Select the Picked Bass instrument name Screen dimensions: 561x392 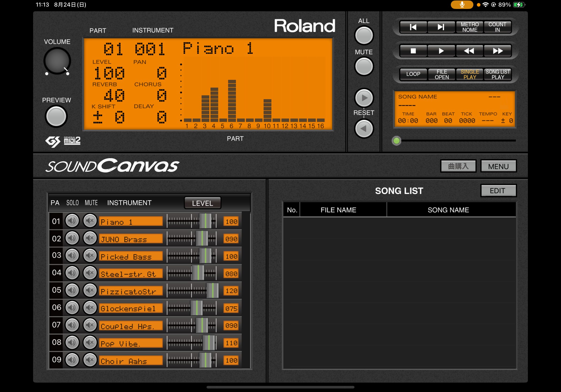coord(131,256)
